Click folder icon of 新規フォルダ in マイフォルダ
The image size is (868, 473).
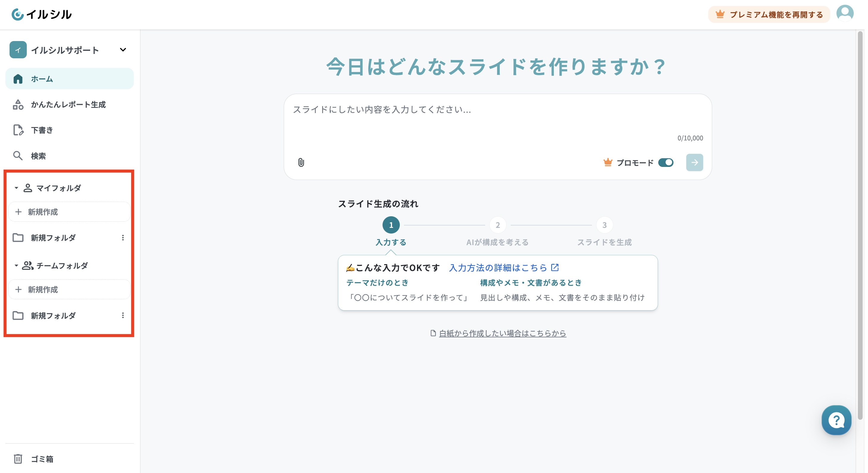[18, 237]
